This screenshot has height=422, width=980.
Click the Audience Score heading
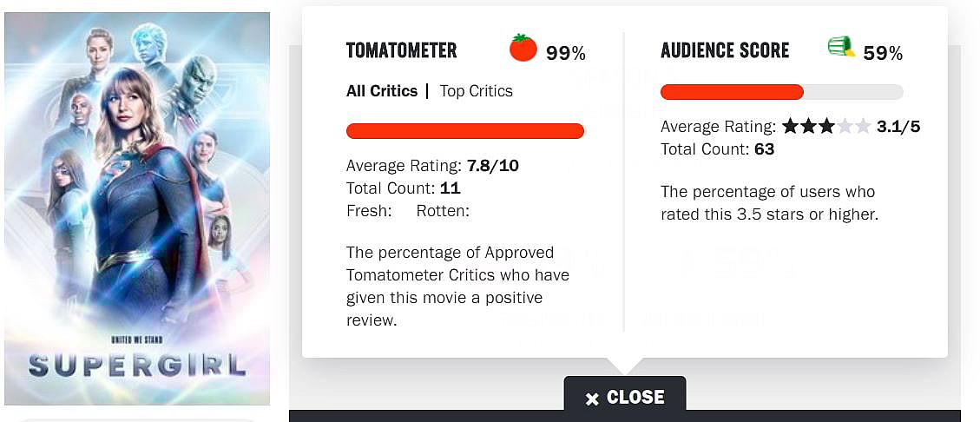tap(725, 51)
